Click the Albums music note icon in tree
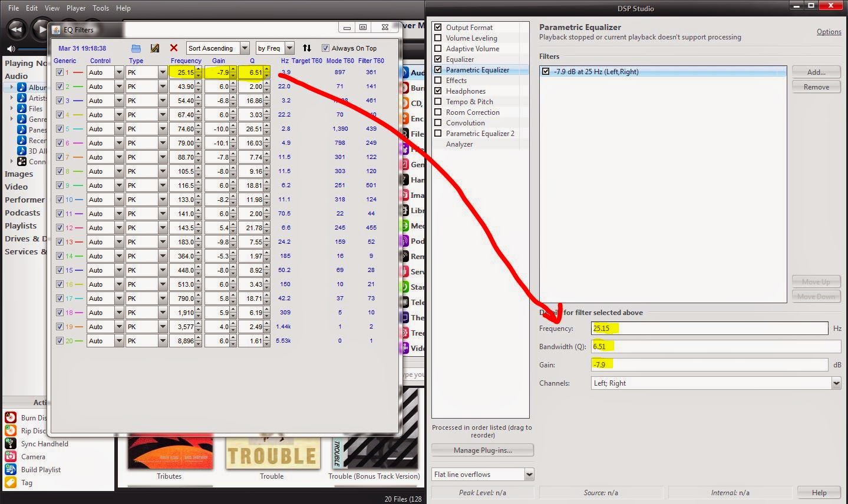Screen dimensions: 848x504 [22, 87]
